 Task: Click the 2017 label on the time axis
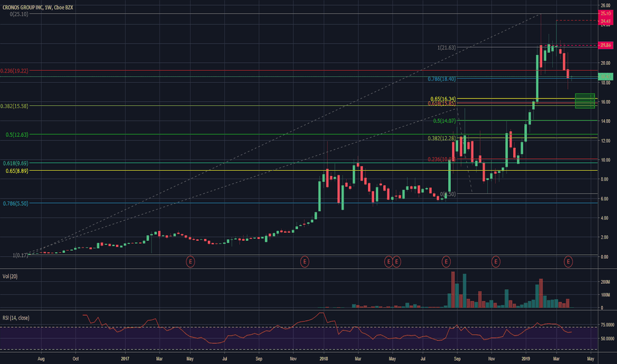click(x=125, y=359)
